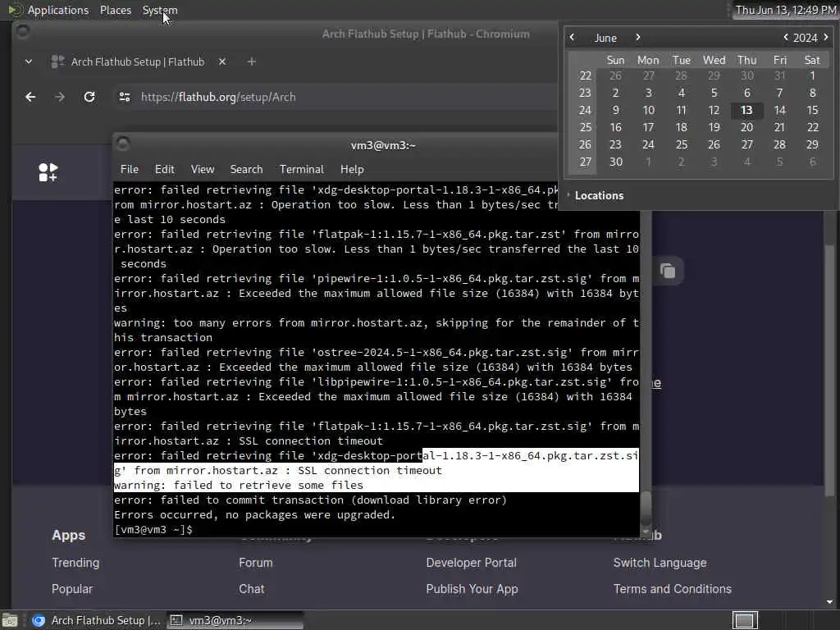
Task: Click the forward navigation arrow in Chromium
Action: point(59,97)
